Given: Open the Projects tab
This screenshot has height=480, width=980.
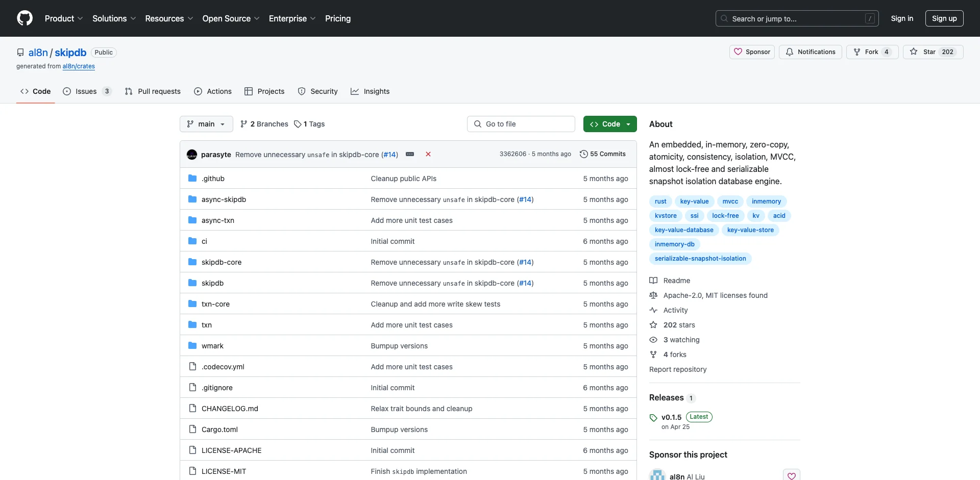Looking at the screenshot, I should 264,91.
